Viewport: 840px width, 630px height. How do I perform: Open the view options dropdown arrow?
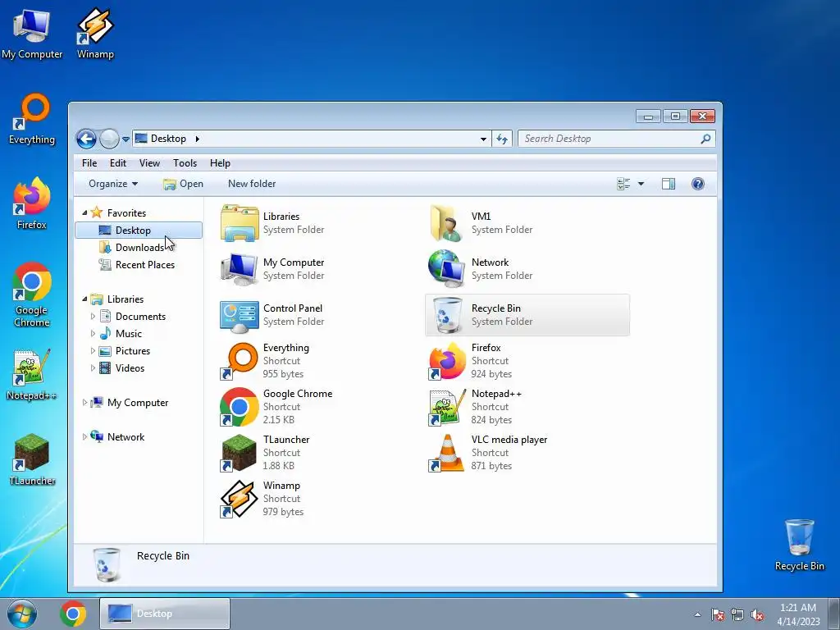641,184
